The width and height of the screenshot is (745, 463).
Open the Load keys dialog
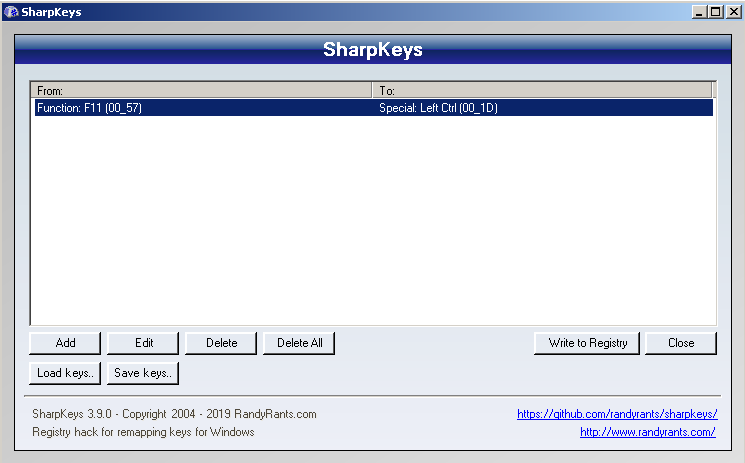(65, 373)
